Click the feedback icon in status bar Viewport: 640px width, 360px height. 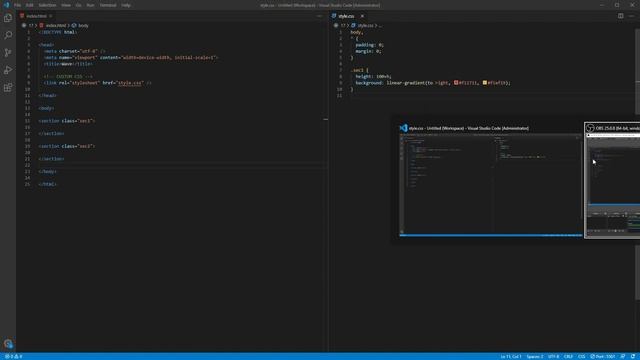click(x=623, y=356)
